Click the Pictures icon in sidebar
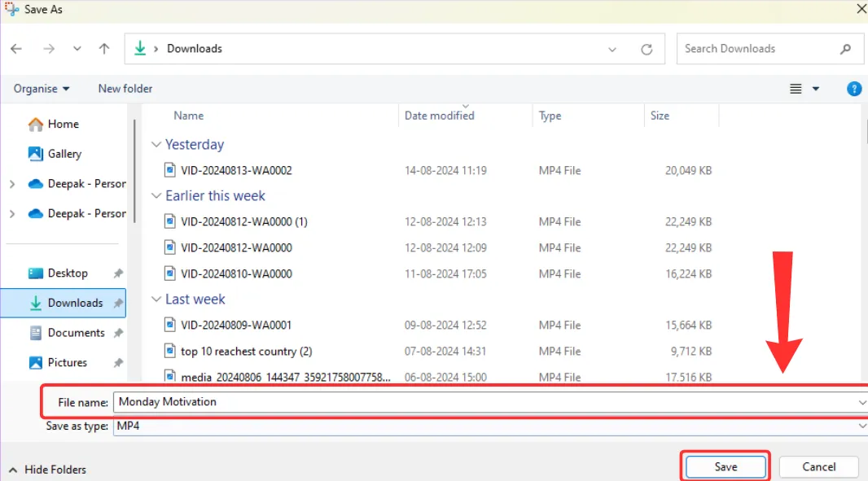The width and height of the screenshot is (868, 481). tap(36, 362)
